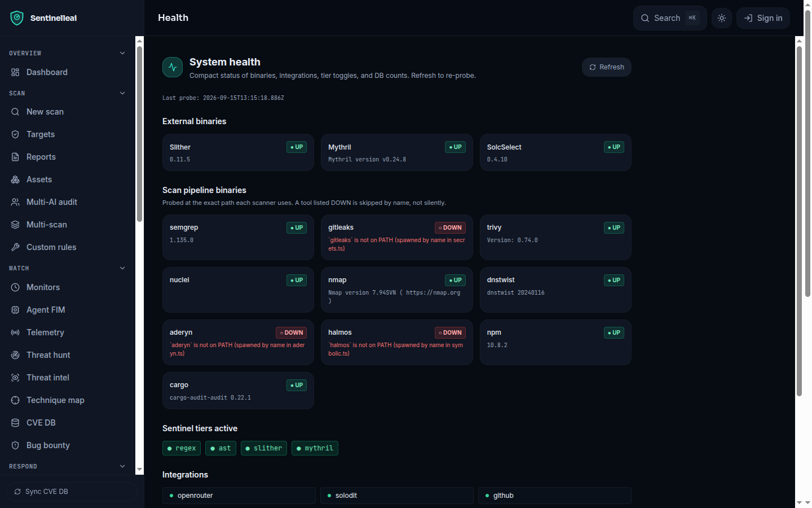812x508 pixels.
Task: Collapse the OVERVIEW sidebar section
Action: tap(122, 53)
